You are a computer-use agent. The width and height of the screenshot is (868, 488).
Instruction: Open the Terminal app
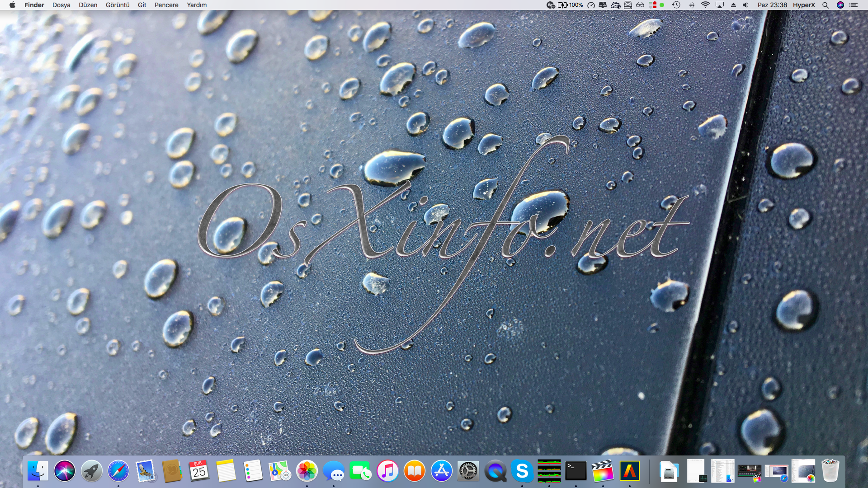coord(576,471)
